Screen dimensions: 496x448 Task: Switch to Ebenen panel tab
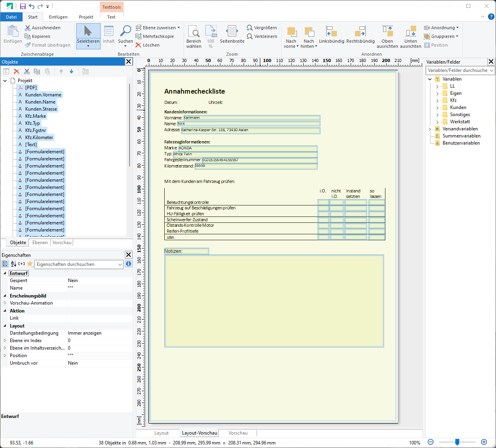pyautogui.click(x=40, y=243)
